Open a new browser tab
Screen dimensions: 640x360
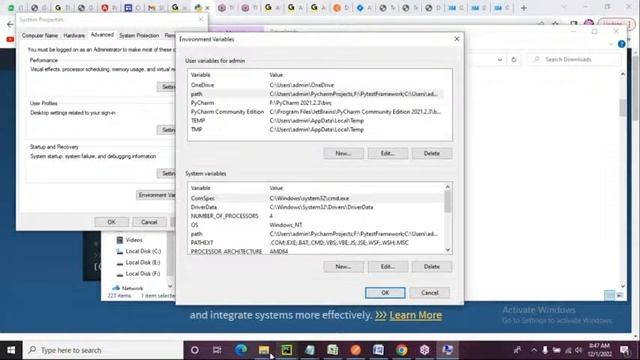coord(524,8)
